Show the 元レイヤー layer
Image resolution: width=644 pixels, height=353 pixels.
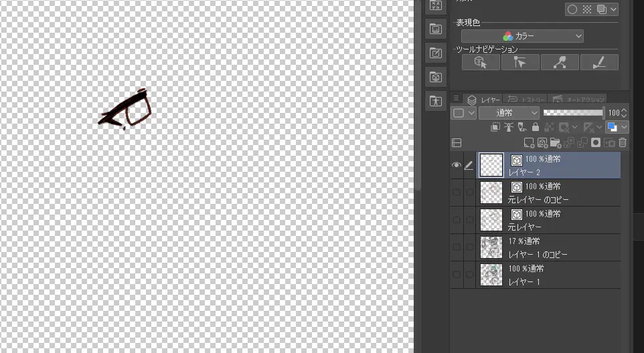pos(457,220)
